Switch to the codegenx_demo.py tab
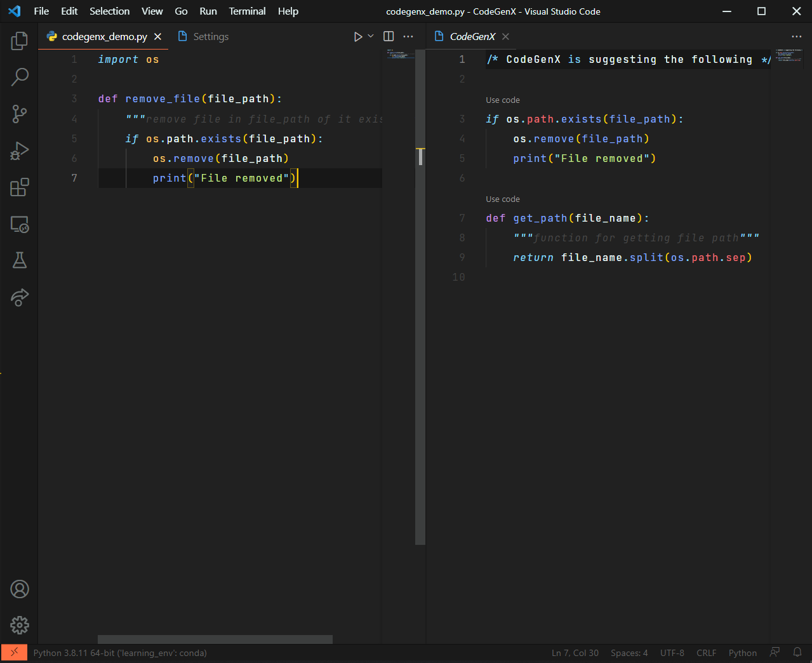 point(104,37)
